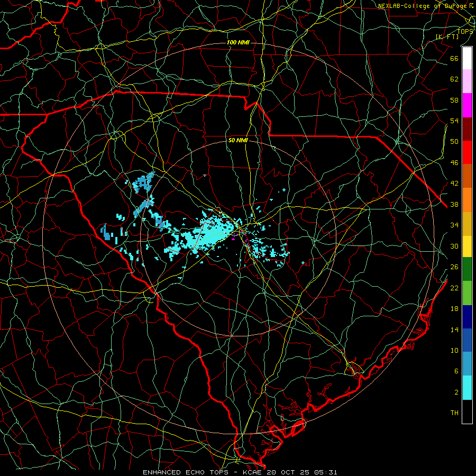Click the 62 legend value
Image resolution: width=476 pixels, height=476 pixels.
click(454, 79)
